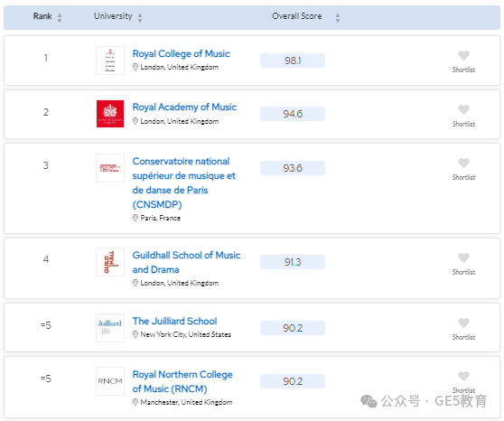Click the CNSMDP logo image
Image resolution: width=504 pixels, height=421 pixels.
(110, 168)
